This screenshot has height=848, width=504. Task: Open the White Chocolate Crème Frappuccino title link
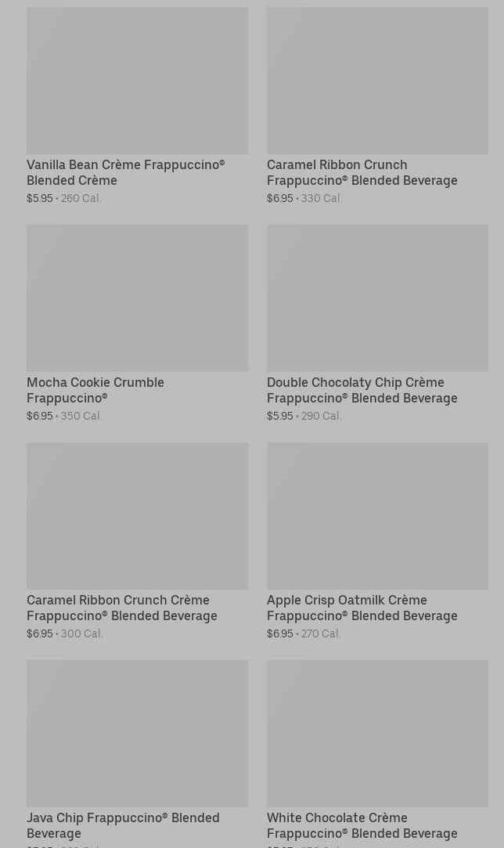pyautogui.click(x=362, y=825)
